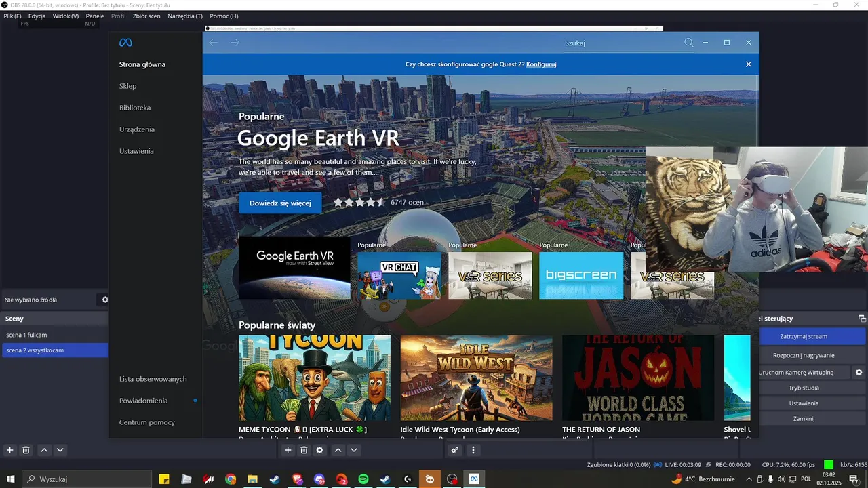Go forward with the Oculus right arrow
The image size is (868, 488).
[235, 43]
